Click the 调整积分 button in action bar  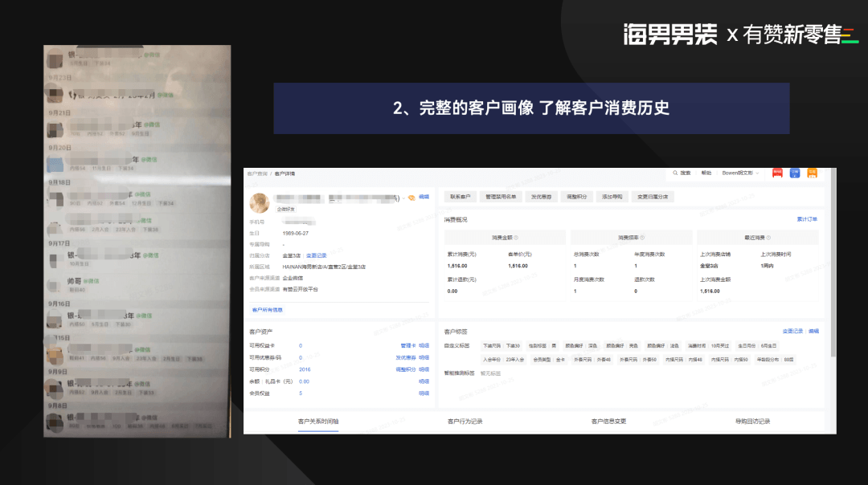pos(577,197)
